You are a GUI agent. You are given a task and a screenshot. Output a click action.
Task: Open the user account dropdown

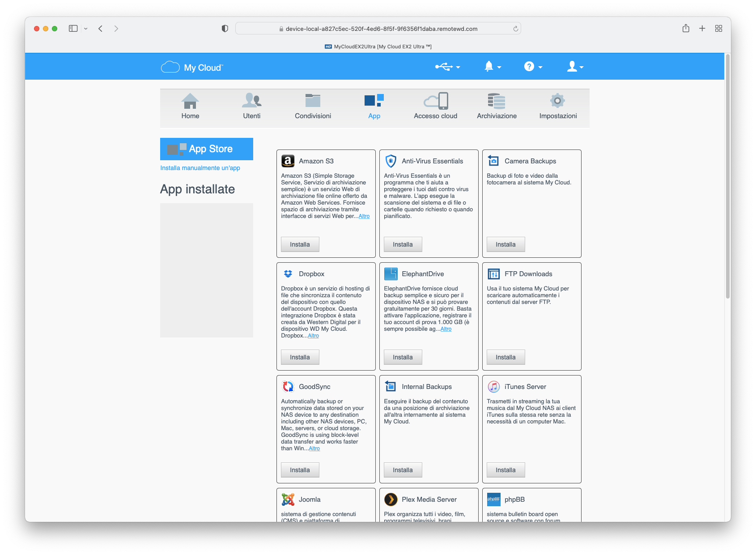pyautogui.click(x=575, y=67)
